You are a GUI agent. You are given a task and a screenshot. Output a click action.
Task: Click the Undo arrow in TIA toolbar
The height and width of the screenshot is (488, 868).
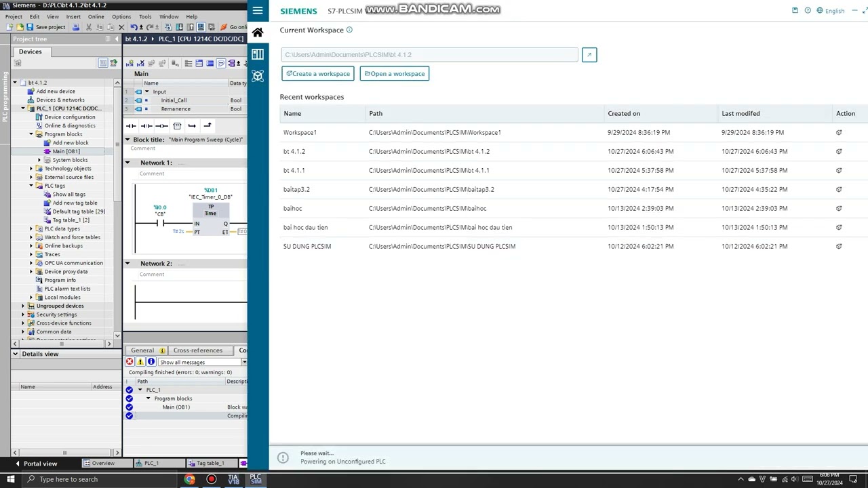[x=134, y=27]
